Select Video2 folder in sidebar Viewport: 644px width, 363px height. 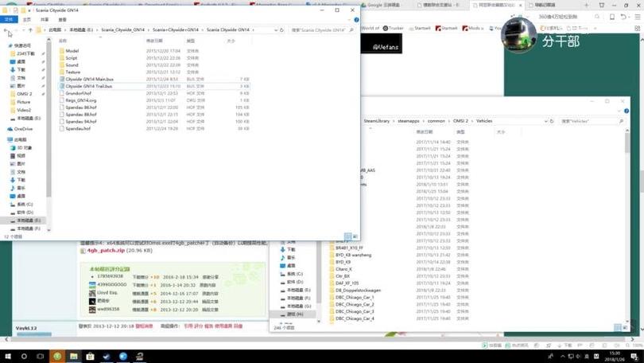pyautogui.click(x=24, y=110)
